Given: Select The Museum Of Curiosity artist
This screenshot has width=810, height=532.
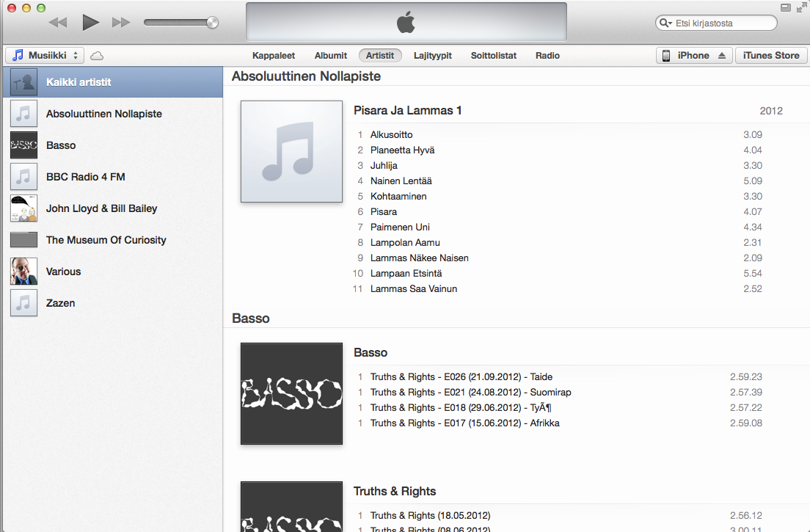Looking at the screenshot, I should click(113, 240).
